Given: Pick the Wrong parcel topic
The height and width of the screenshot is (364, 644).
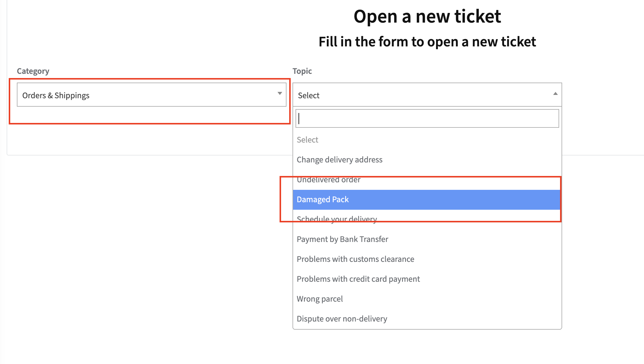Looking at the screenshot, I should [x=320, y=299].
